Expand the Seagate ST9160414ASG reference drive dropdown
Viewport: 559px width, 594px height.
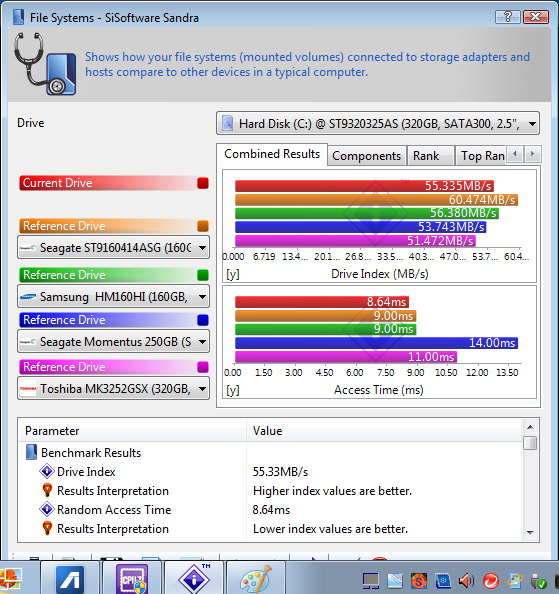point(202,248)
